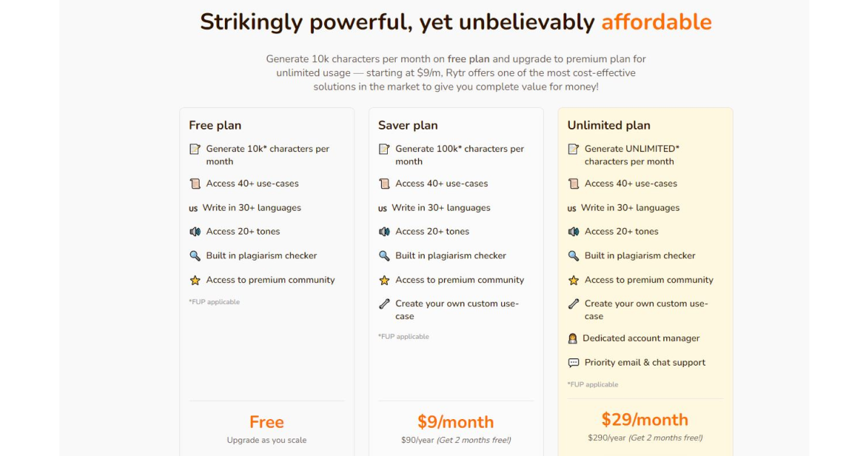Click the magnifier icon in Unlimited plan
This screenshot has width=868, height=456.
[574, 256]
